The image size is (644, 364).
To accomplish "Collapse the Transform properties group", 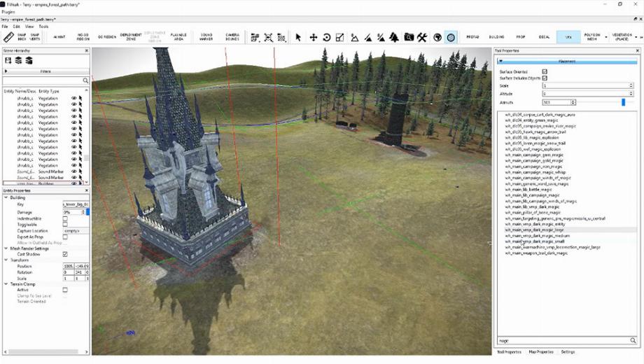I will point(6,260).
